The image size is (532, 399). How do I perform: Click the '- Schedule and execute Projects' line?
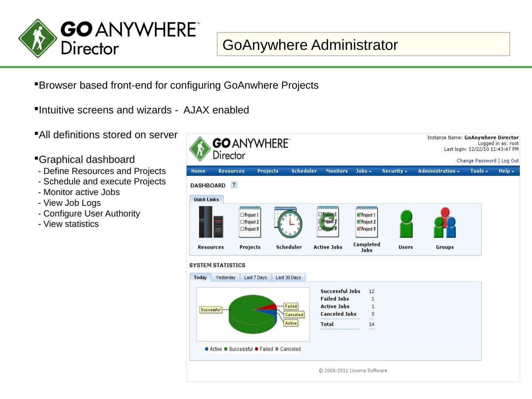point(102,181)
